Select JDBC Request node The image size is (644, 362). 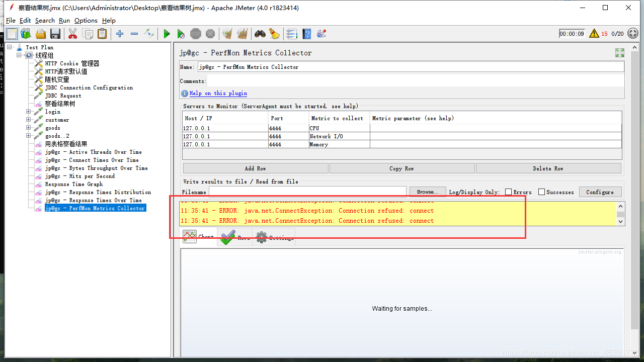click(63, 96)
